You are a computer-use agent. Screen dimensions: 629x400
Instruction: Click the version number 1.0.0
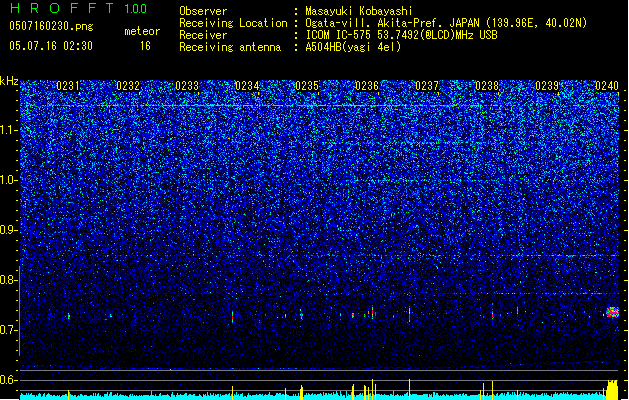pyautogui.click(x=136, y=8)
